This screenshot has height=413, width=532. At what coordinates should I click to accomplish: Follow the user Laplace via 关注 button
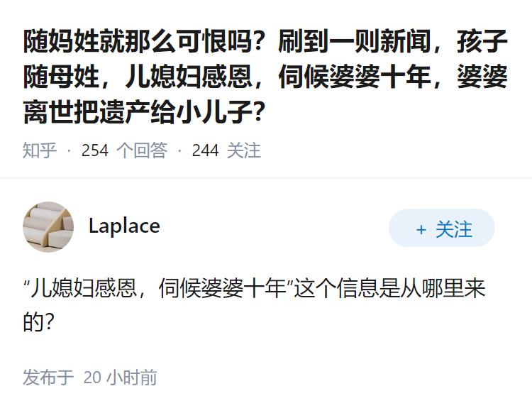(442, 229)
